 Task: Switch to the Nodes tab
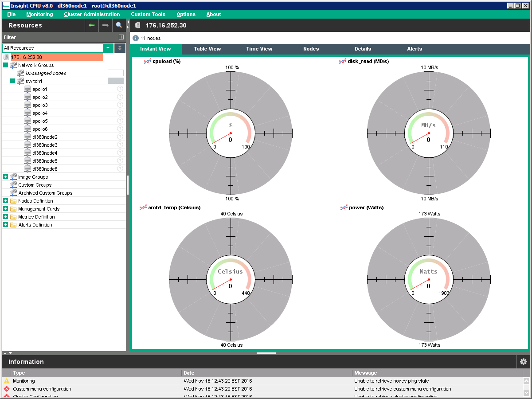pos(311,49)
